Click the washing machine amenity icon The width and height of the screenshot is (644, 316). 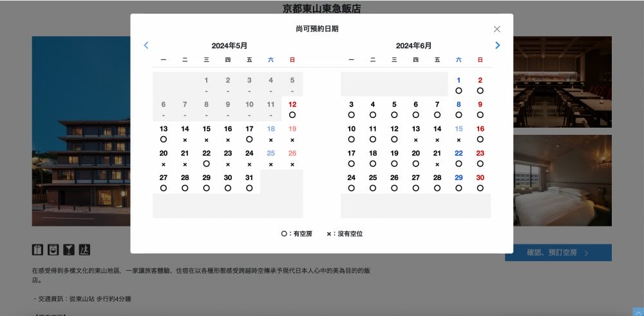click(x=53, y=250)
